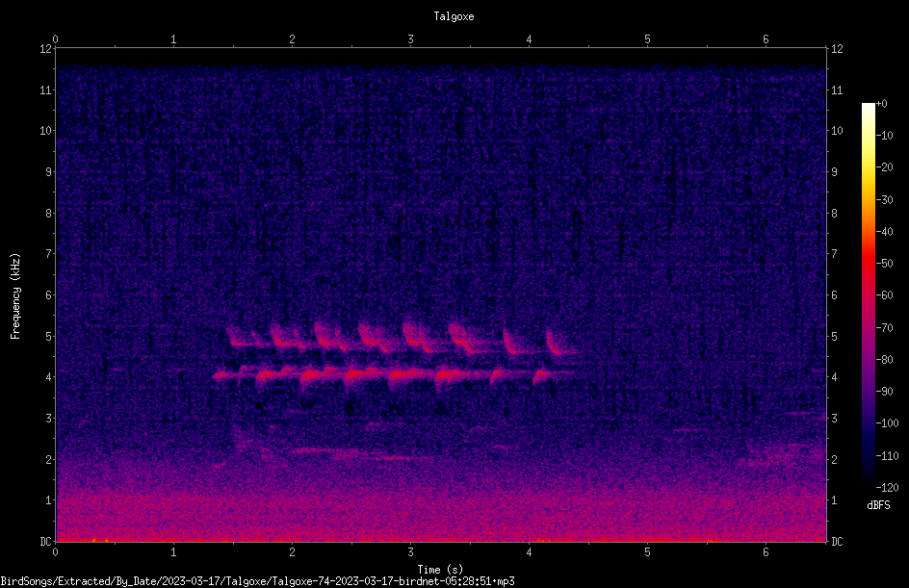The image size is (909, 588).
Task: Click the 4 kHz label on left axis
Action: (49, 377)
